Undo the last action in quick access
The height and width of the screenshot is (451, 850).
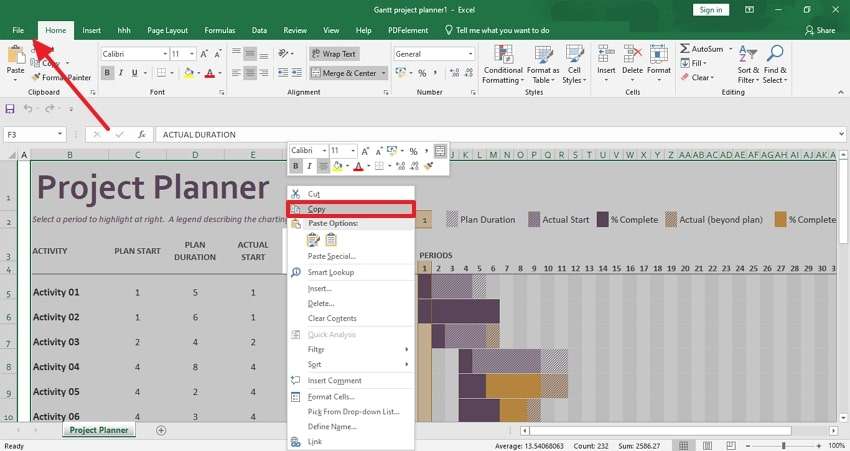28,109
